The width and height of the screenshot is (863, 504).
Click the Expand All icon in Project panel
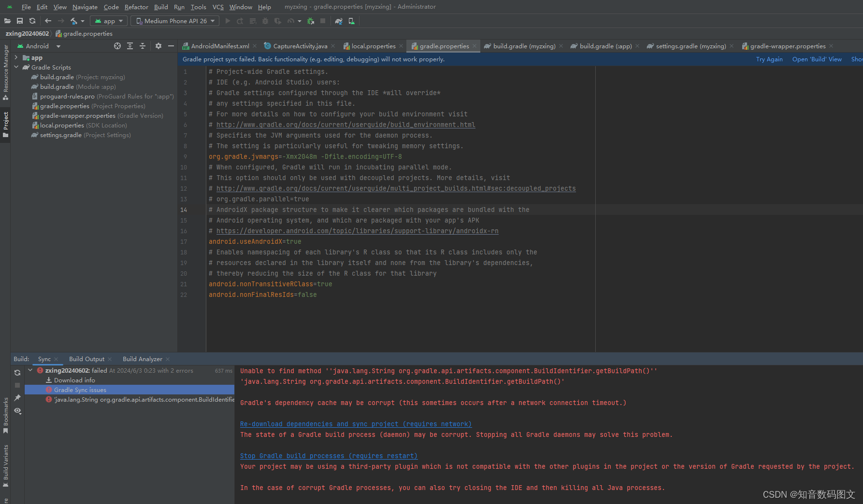130,46
